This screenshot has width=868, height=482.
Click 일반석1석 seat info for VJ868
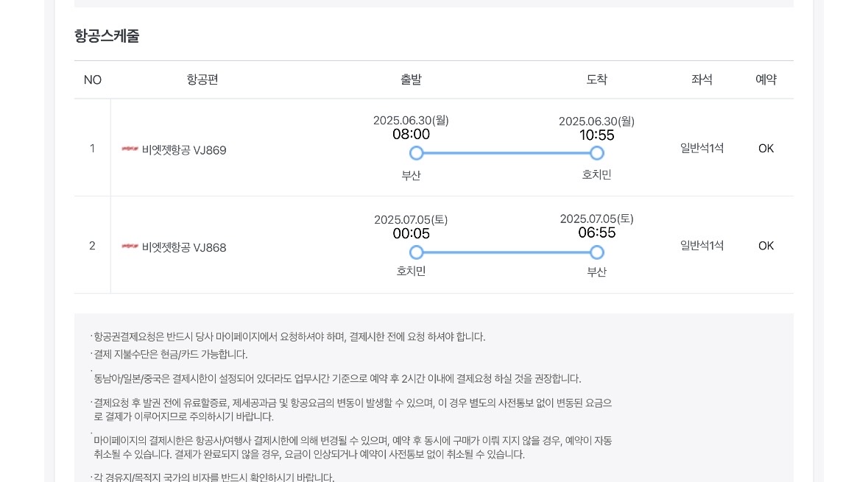tap(702, 246)
